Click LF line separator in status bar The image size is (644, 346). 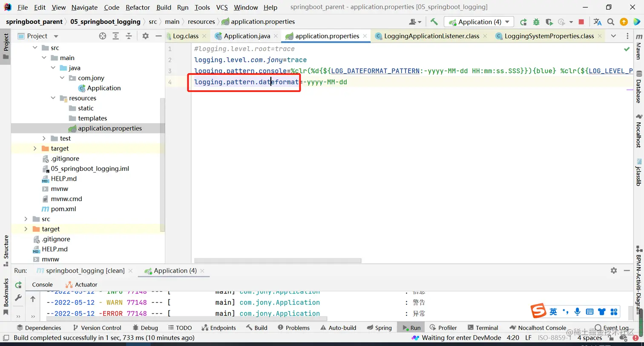(x=529, y=338)
